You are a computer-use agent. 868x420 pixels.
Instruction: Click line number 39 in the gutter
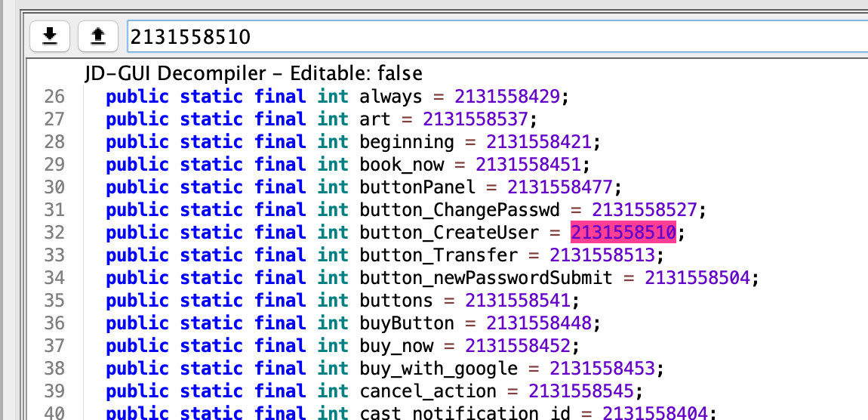[x=54, y=391]
